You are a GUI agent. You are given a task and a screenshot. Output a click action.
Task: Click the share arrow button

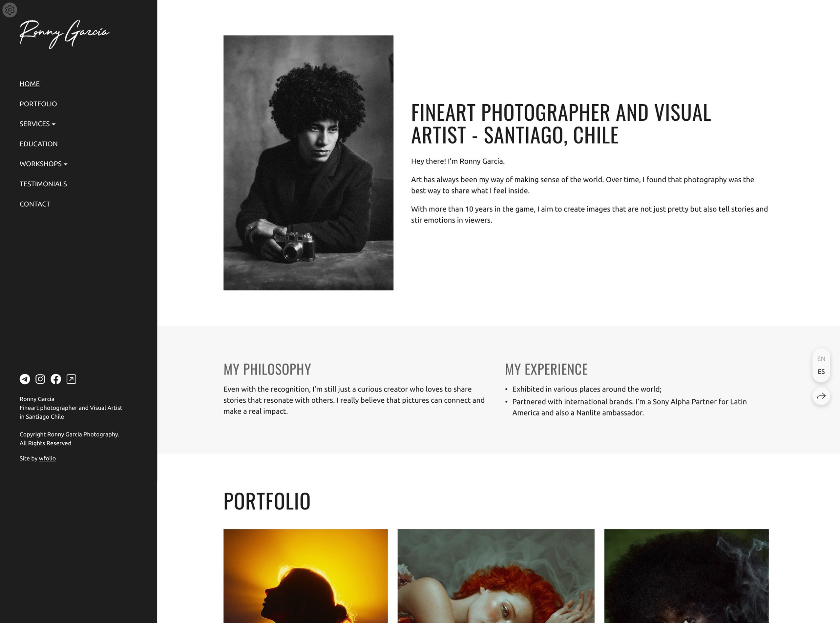pyautogui.click(x=821, y=396)
